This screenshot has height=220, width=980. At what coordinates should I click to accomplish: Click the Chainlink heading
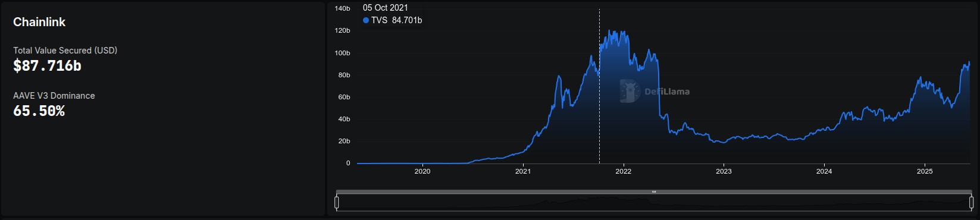pyautogui.click(x=39, y=22)
